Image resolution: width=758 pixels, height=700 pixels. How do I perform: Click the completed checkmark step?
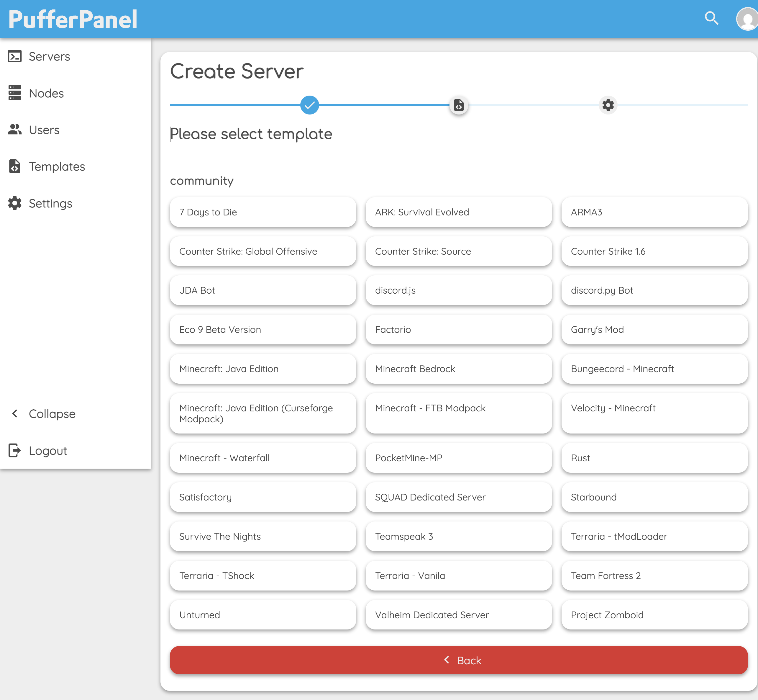tap(309, 105)
